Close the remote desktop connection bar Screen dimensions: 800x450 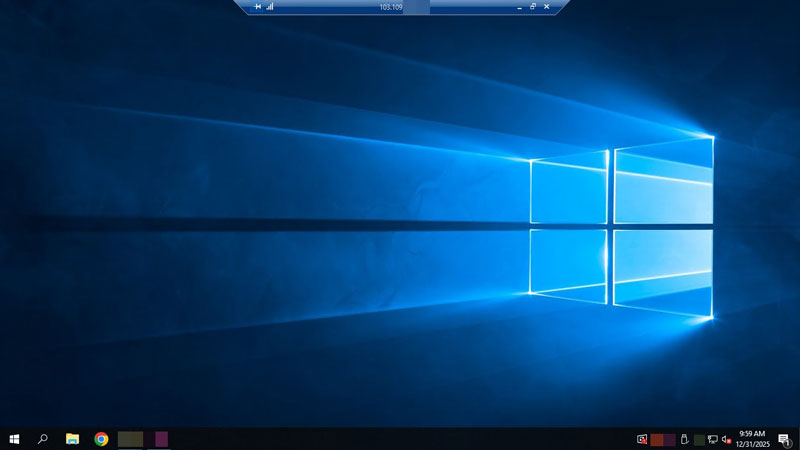(x=546, y=7)
